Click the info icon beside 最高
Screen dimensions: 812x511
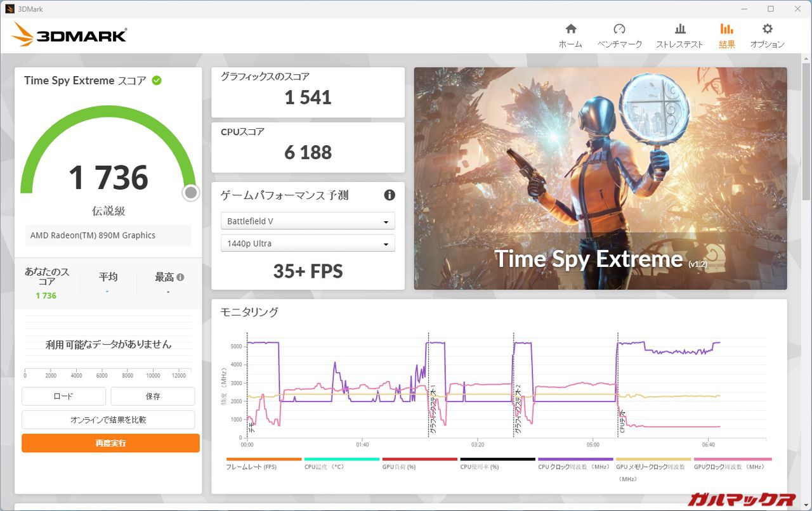[180, 277]
